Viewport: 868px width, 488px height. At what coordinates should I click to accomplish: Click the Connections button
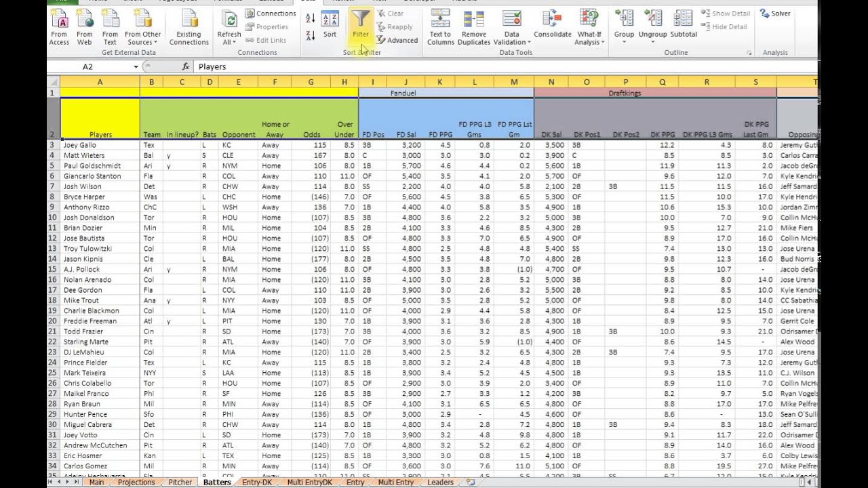coord(271,14)
